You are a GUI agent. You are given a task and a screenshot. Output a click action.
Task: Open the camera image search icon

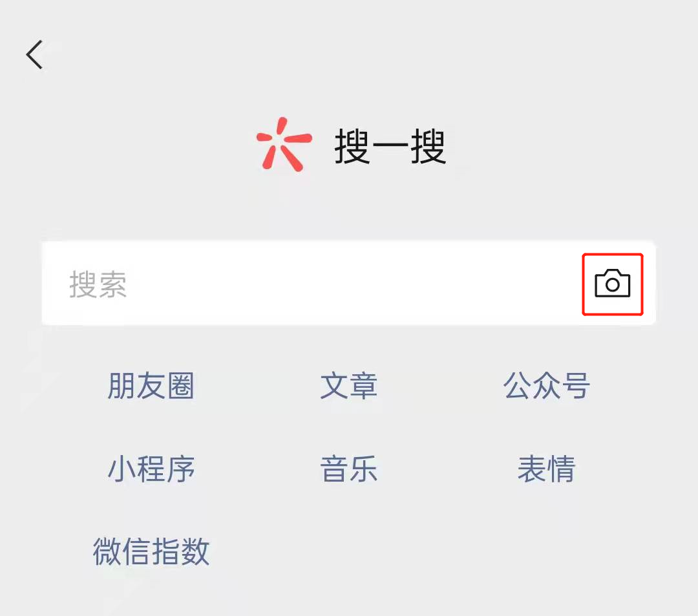click(613, 284)
